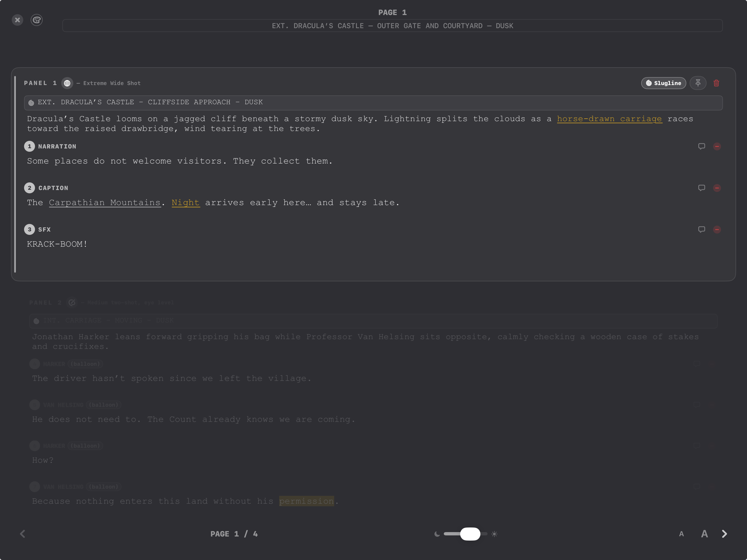The image size is (747, 560).
Task: Pin Panel 1 with the pin icon
Action: (x=698, y=83)
